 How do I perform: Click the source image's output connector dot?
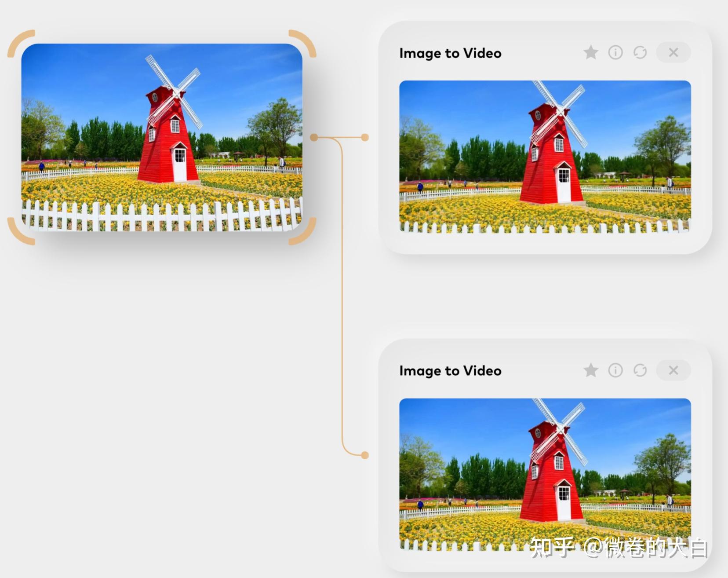(314, 138)
